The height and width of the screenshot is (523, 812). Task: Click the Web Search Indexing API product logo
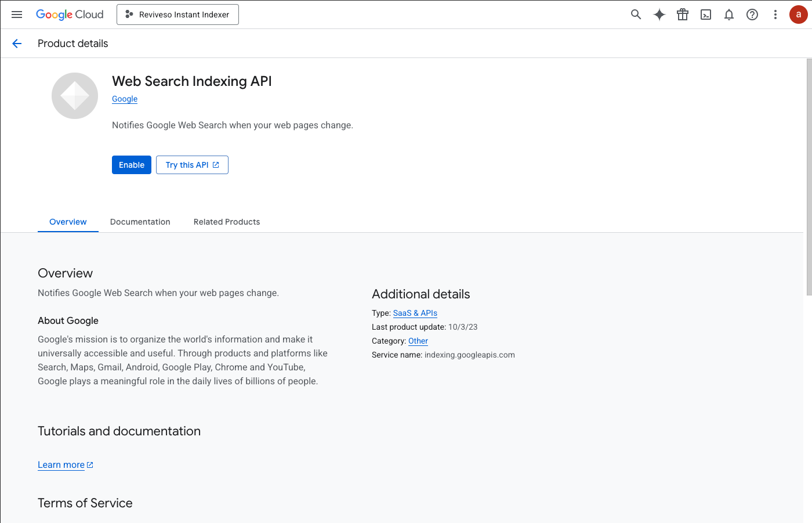click(x=75, y=96)
